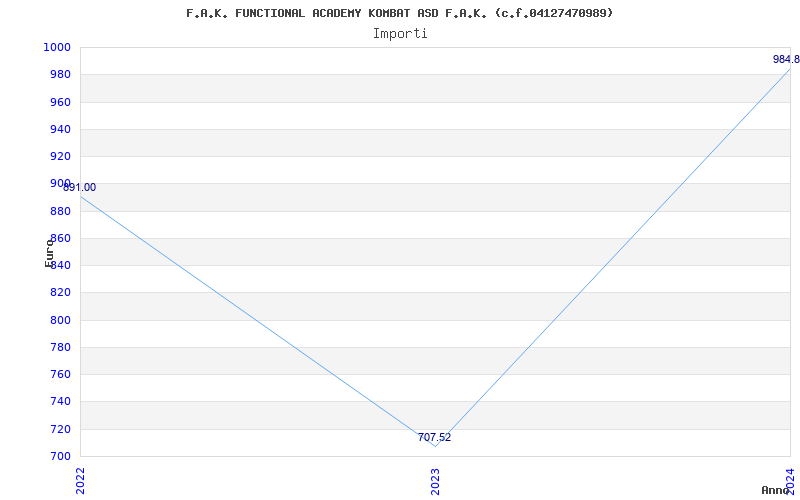Click the 720 y-axis tick label

tap(60, 429)
